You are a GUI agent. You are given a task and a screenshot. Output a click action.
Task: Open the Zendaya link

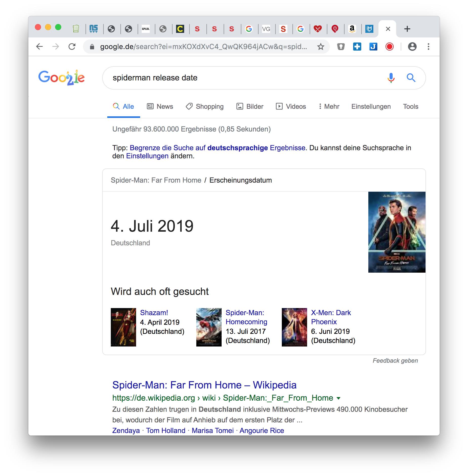[126, 431]
